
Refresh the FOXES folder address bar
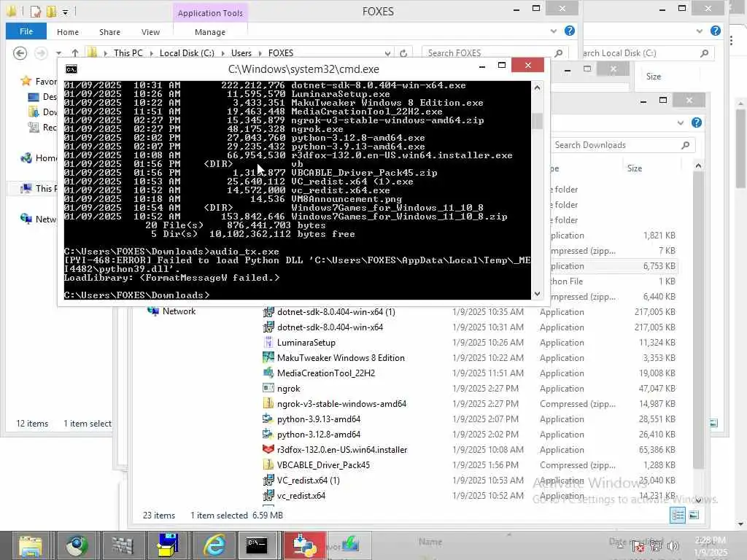[x=403, y=52]
